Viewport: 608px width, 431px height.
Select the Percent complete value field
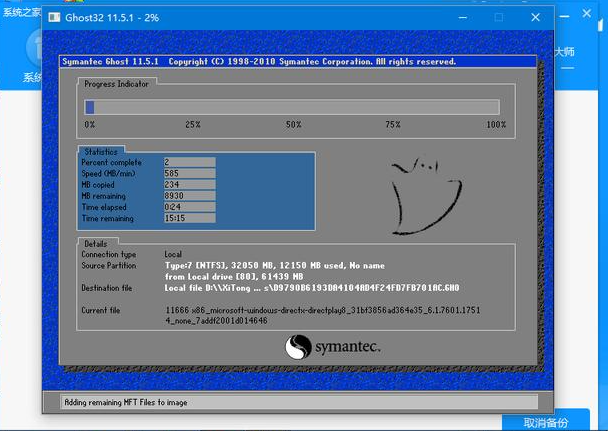[x=188, y=162]
